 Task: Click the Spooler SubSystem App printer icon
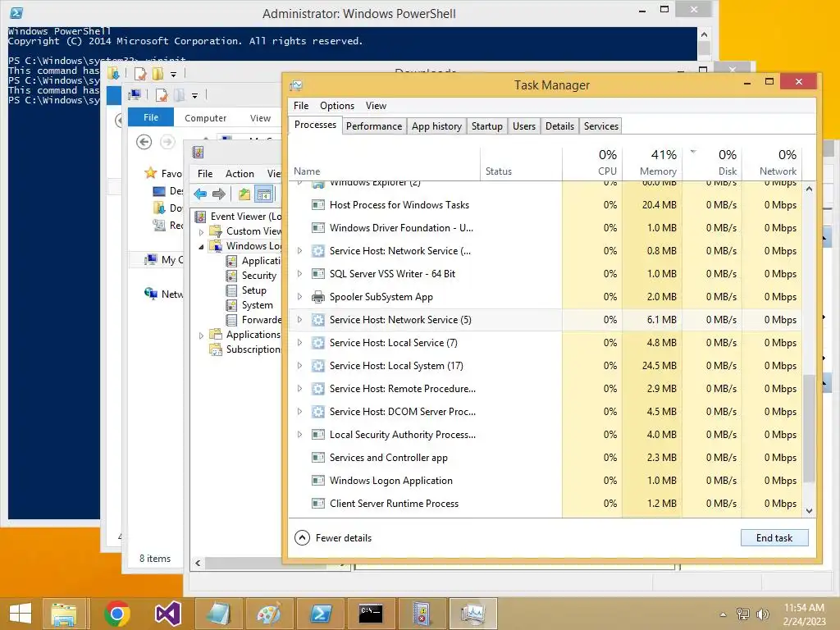pyautogui.click(x=318, y=297)
